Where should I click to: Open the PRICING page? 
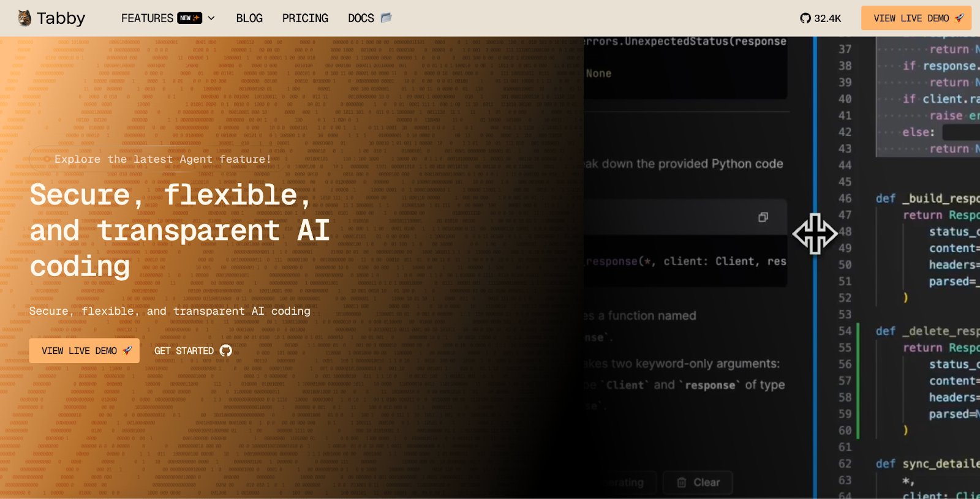305,18
